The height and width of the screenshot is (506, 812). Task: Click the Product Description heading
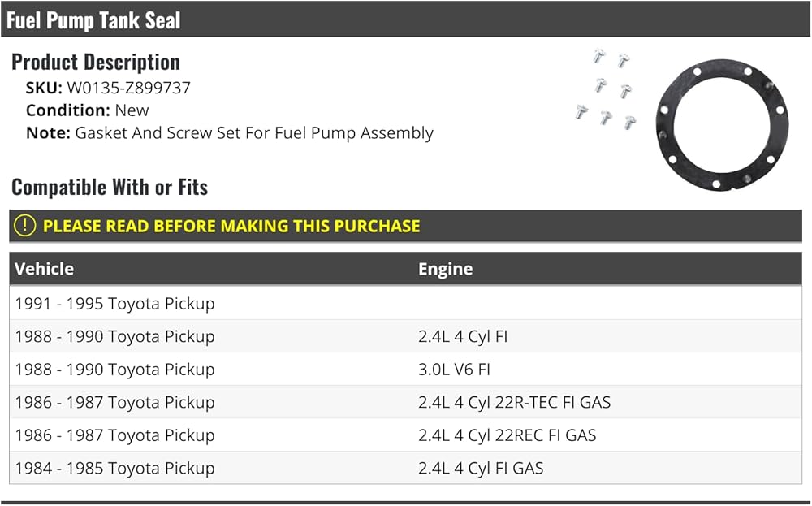(96, 62)
